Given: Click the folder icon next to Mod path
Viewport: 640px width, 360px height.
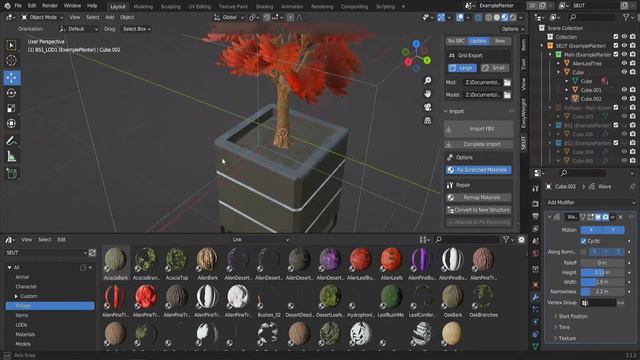Looking at the screenshot, I should pyautogui.click(x=507, y=82).
